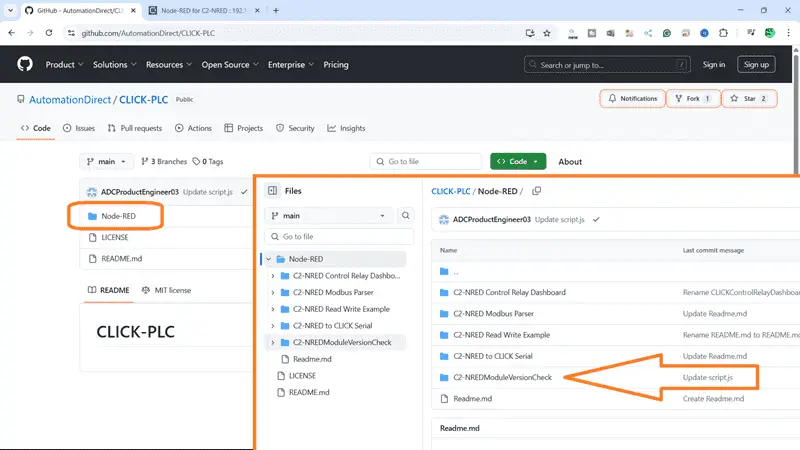
Task: Go back using the browser back arrow
Action: [11, 33]
